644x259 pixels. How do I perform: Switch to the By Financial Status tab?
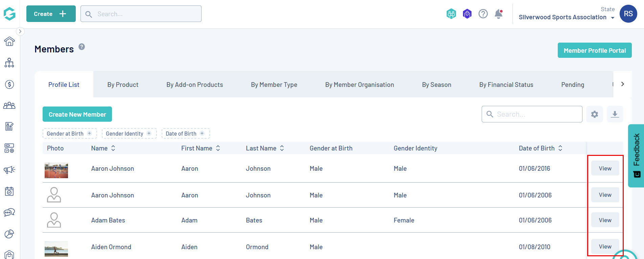point(506,85)
